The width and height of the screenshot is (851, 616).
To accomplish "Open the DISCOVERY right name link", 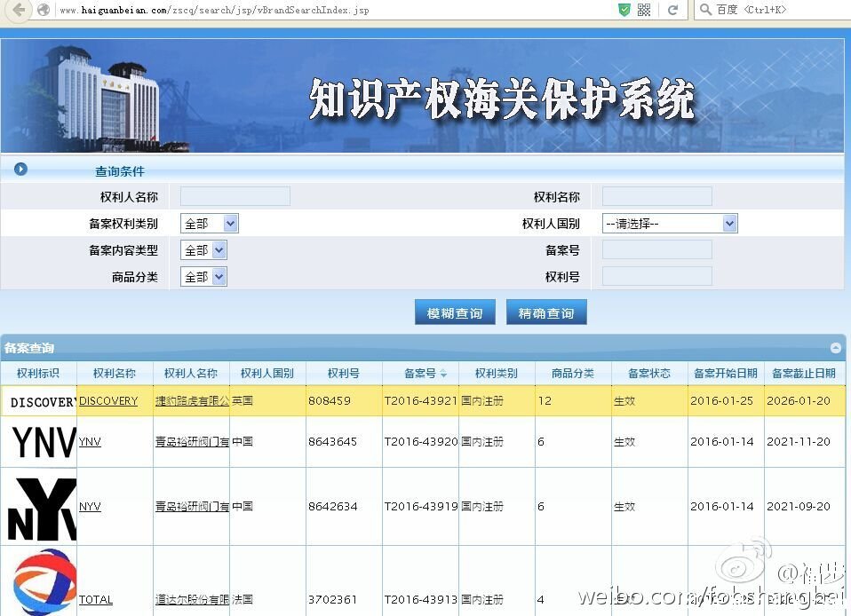I will (108, 400).
